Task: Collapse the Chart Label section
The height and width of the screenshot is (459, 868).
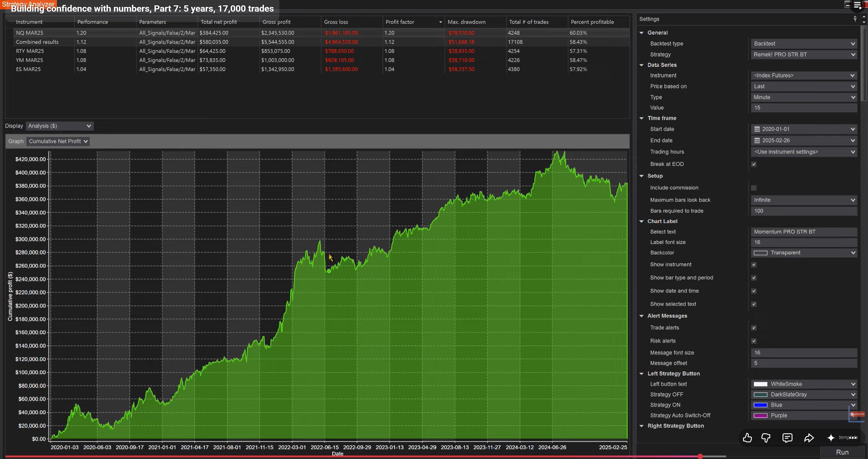Action: [642, 221]
